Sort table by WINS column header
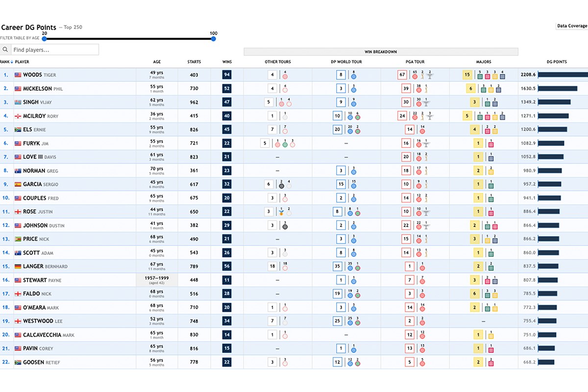Viewport: 588px width, 392px height. click(x=227, y=62)
